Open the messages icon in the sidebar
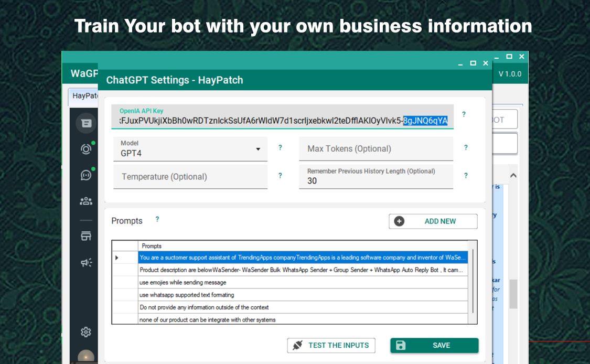Viewport: 590px width, 364px height. [86, 123]
